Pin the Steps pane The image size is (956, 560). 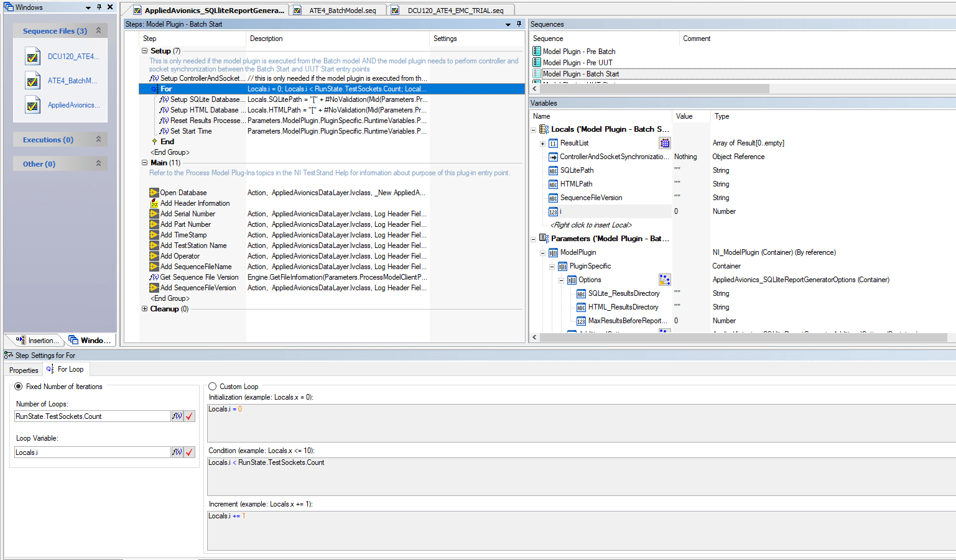coord(519,24)
